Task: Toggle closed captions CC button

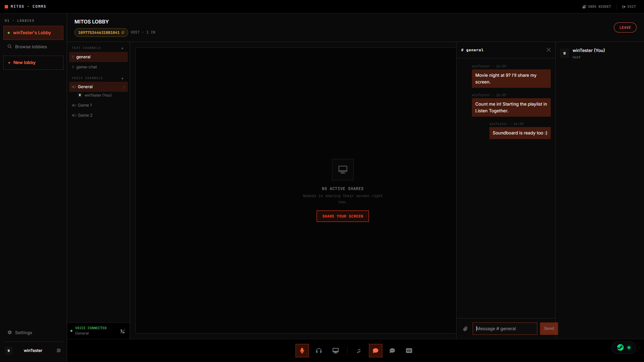Action: [409, 351]
